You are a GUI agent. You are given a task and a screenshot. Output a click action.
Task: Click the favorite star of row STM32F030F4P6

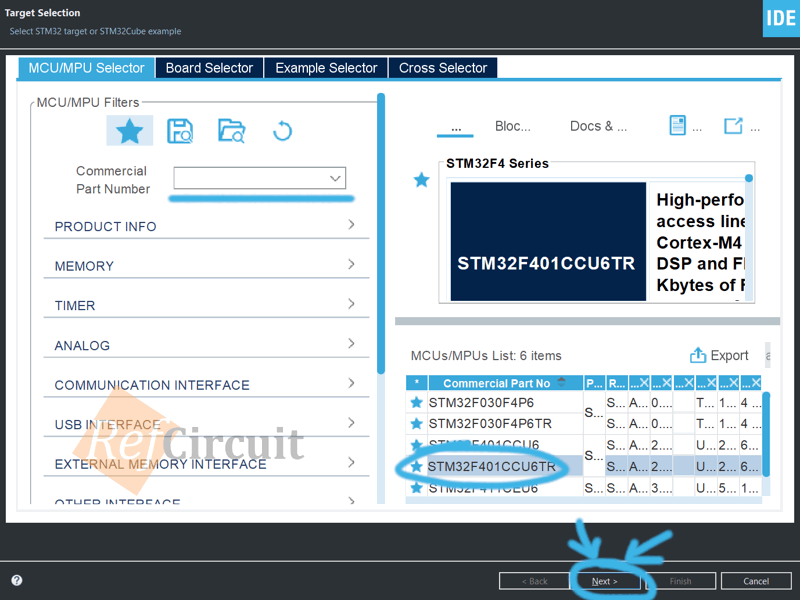tap(416, 403)
